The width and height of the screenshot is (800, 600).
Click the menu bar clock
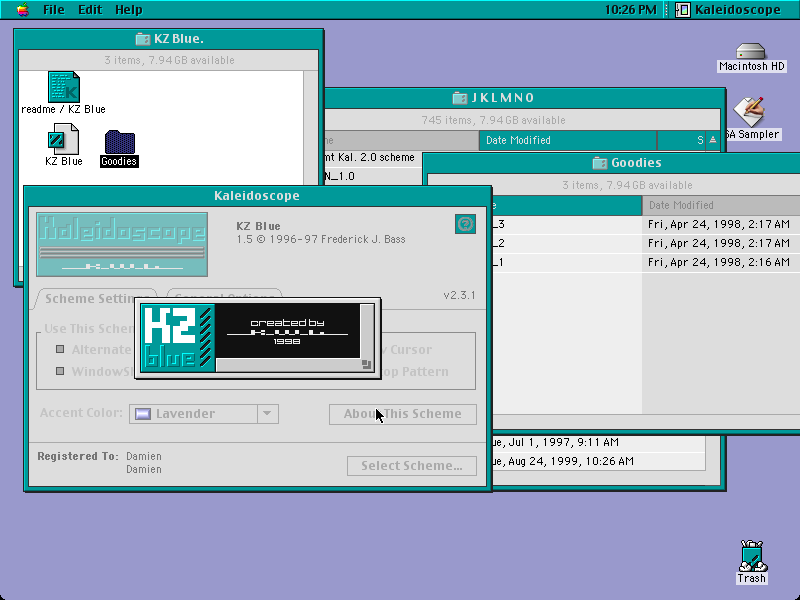[x=631, y=10]
